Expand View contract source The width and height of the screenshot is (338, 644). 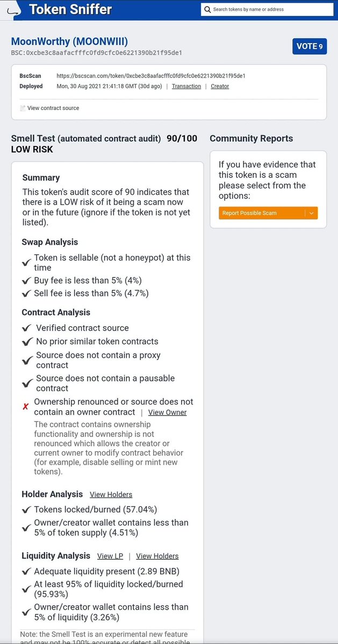pyautogui.click(x=53, y=108)
